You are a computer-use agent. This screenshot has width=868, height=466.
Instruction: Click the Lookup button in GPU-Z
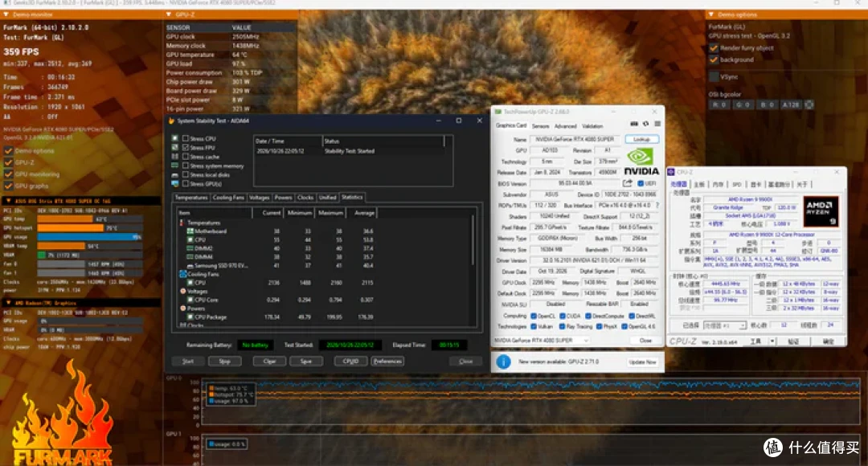[x=641, y=140]
